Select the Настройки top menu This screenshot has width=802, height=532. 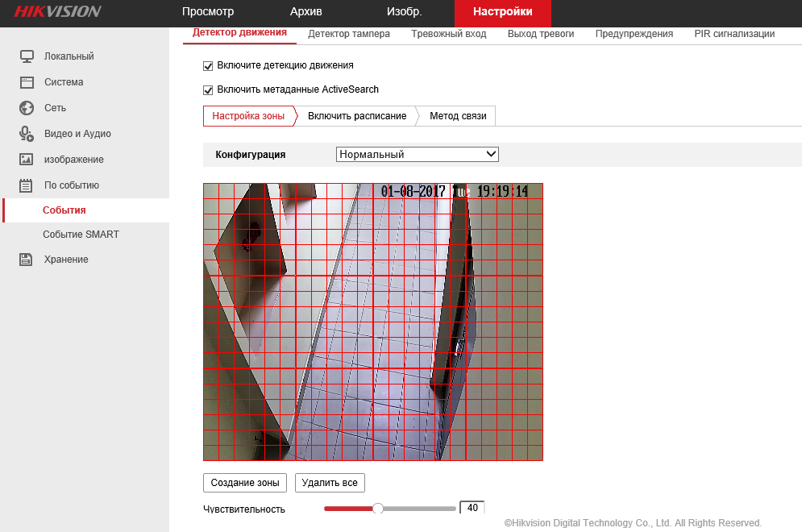(503, 12)
